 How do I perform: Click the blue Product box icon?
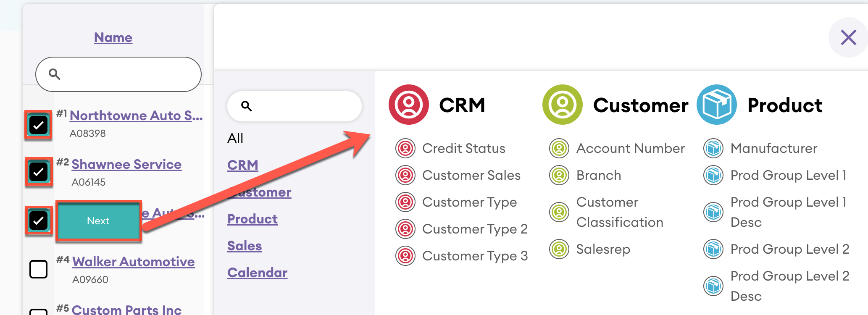click(716, 105)
